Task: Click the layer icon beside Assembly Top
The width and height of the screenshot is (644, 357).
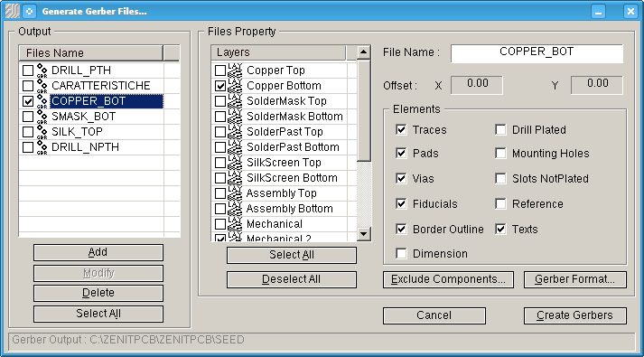Action: pyautogui.click(x=235, y=193)
